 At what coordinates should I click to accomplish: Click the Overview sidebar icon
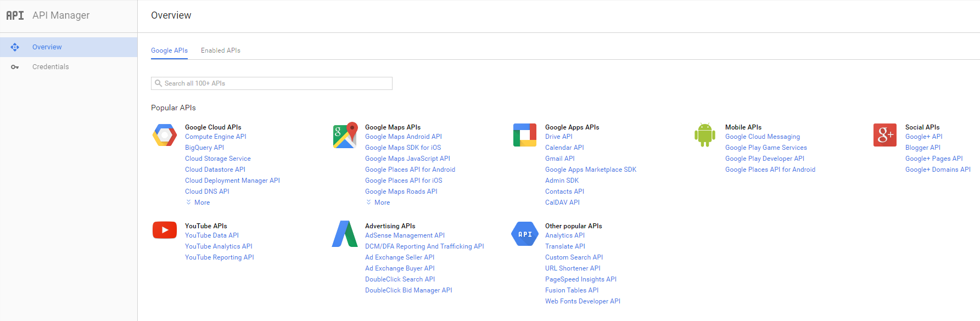point(15,47)
